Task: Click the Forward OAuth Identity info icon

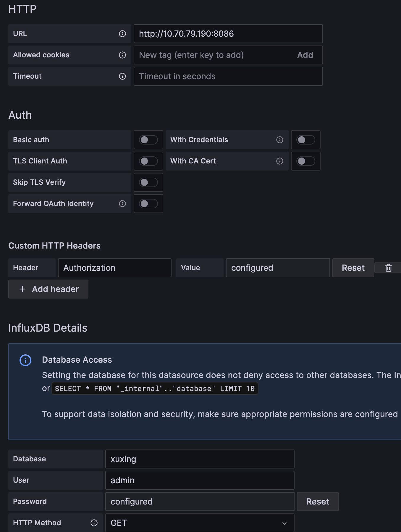Action: tap(122, 204)
